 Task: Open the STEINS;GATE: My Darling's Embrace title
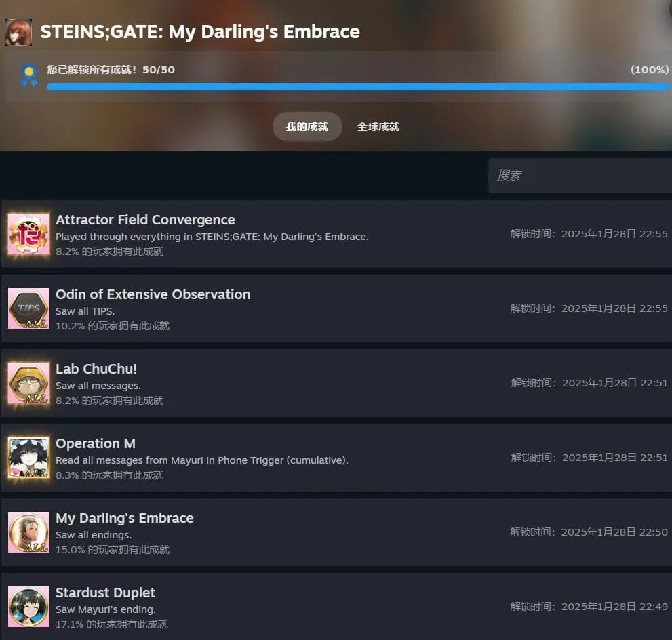click(x=200, y=32)
